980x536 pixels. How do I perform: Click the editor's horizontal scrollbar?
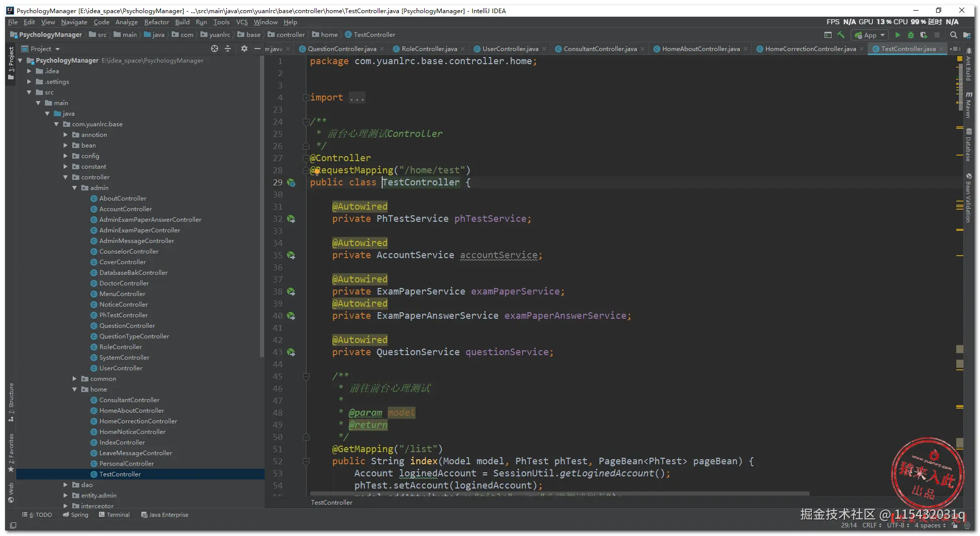pyautogui.click(x=559, y=494)
